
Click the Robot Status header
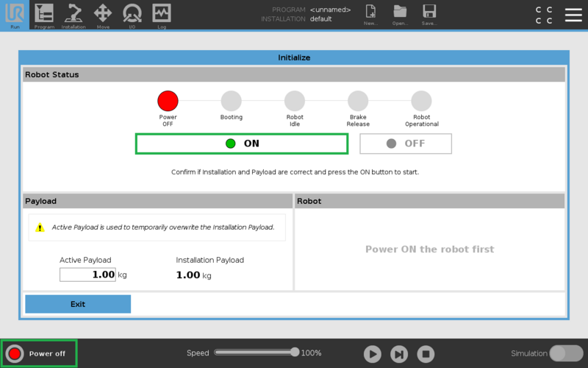[x=294, y=74]
